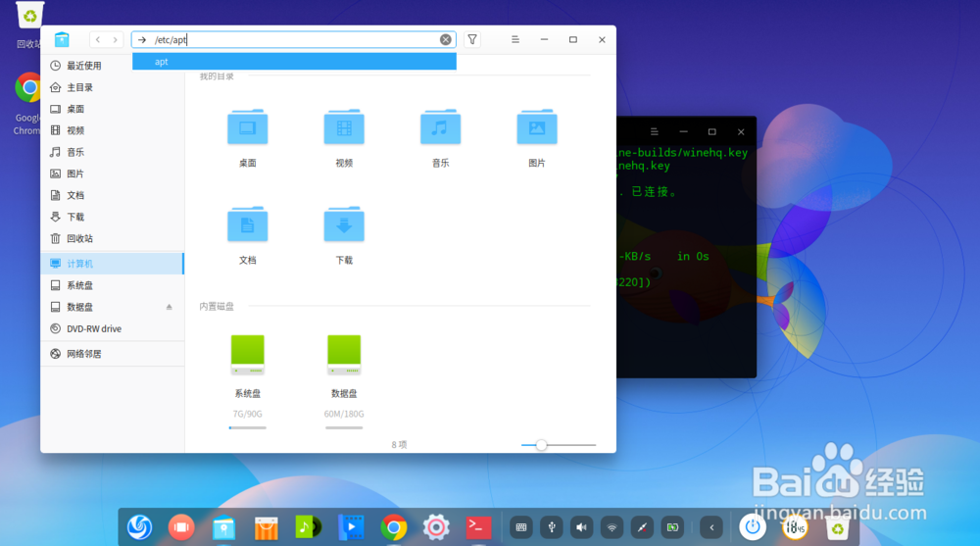This screenshot has width=980, height=546.
Task: Launch movie player from the dock
Action: [x=351, y=527]
